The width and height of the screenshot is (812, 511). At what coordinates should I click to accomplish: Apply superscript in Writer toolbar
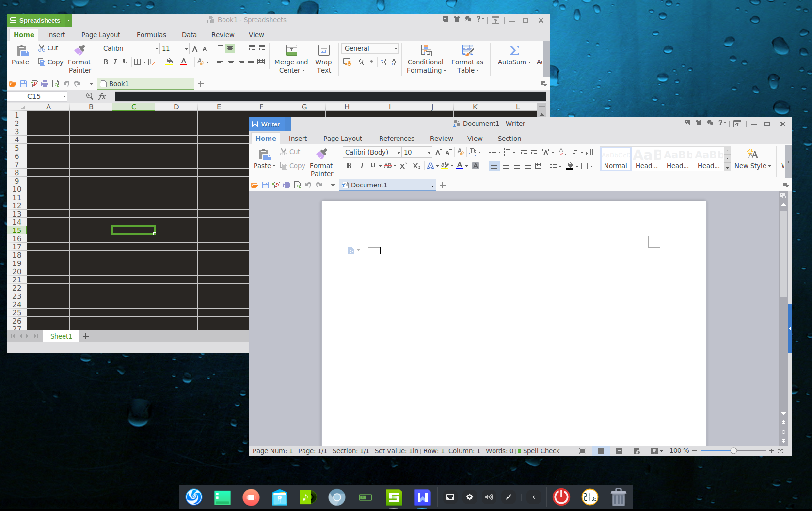tap(403, 166)
